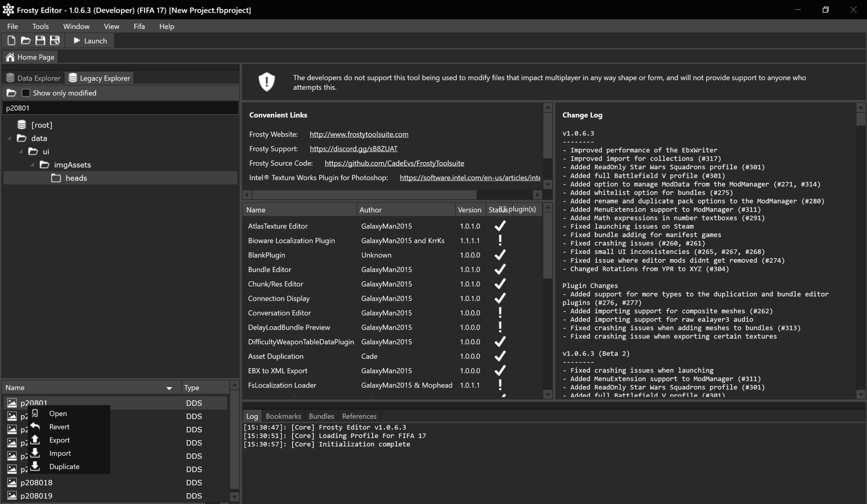Image resolution: width=867 pixels, height=504 pixels.
Task: Collapse the data folder tree node
Action: pyautogui.click(x=10, y=138)
